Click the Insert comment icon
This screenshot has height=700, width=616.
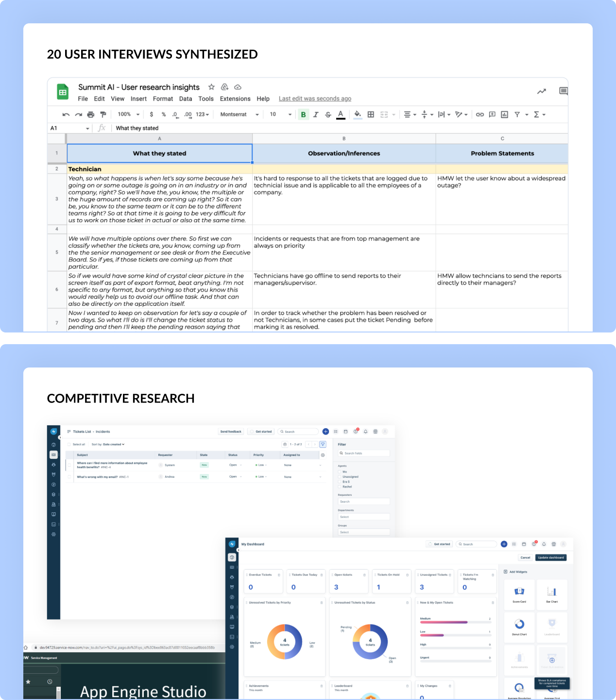point(492,115)
